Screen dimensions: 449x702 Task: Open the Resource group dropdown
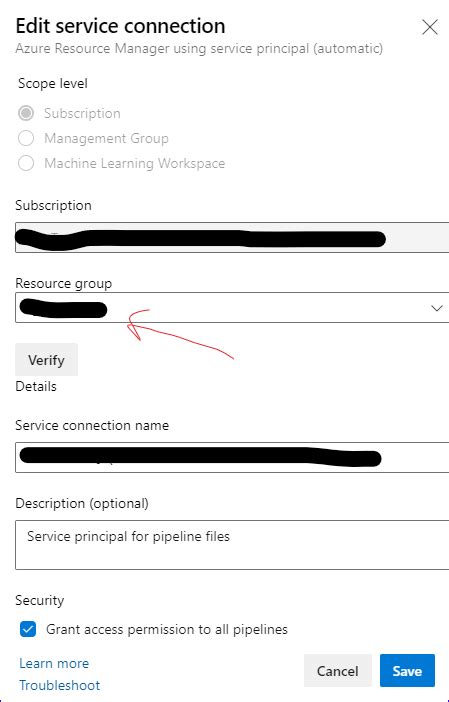232,307
